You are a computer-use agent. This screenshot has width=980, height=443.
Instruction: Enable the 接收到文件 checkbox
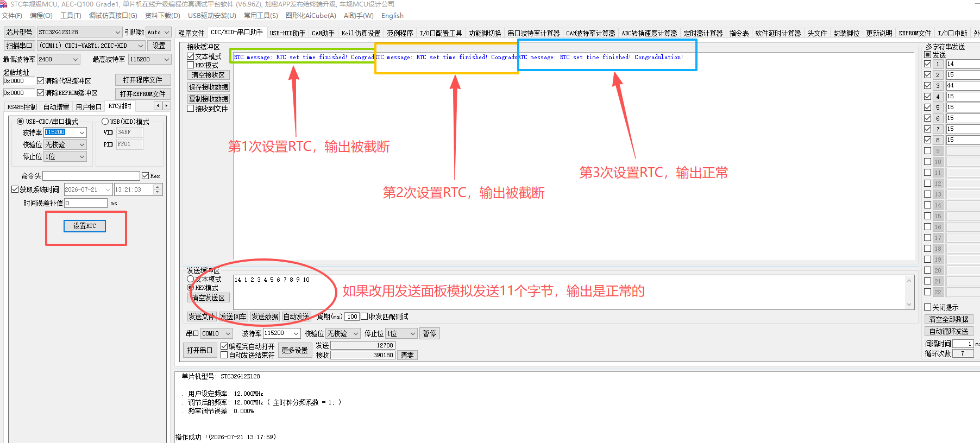(x=191, y=109)
